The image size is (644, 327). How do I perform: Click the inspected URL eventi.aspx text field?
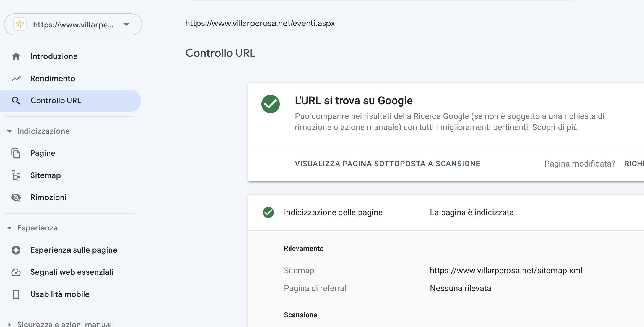click(x=260, y=23)
